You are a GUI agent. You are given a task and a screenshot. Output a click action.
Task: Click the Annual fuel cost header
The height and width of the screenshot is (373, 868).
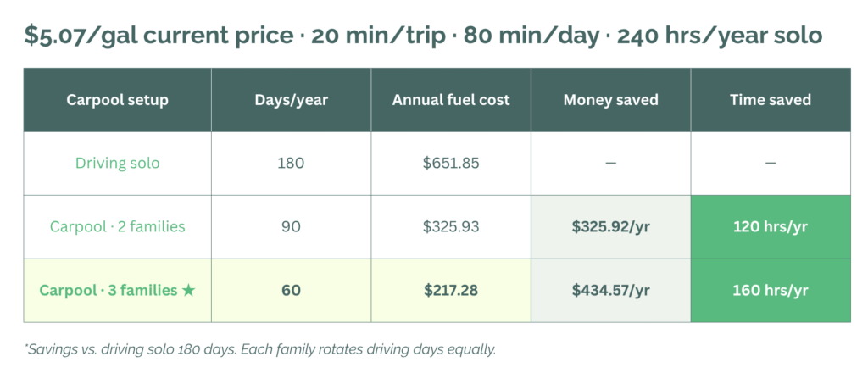pyautogui.click(x=451, y=100)
